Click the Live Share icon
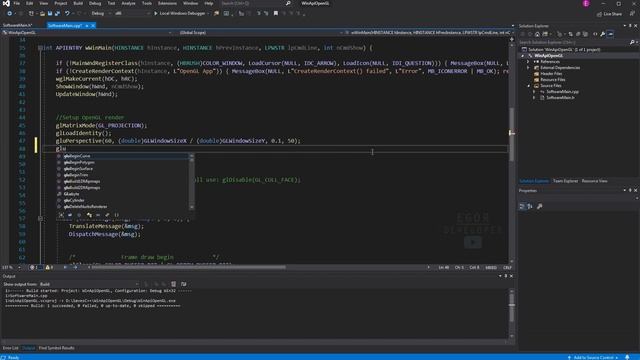 point(599,14)
